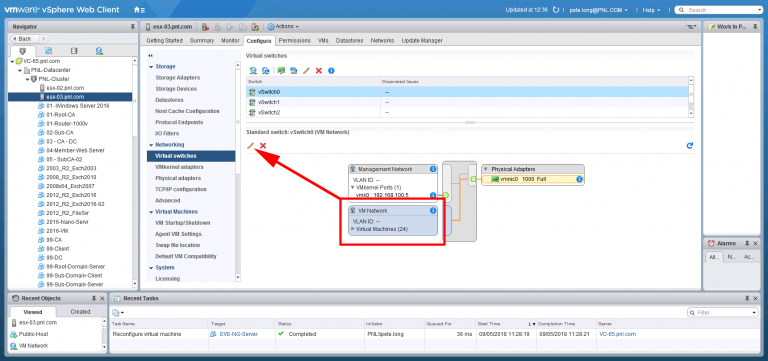The height and width of the screenshot is (361, 768).
Task: Open info for Management Network port group
Action: coord(432,169)
